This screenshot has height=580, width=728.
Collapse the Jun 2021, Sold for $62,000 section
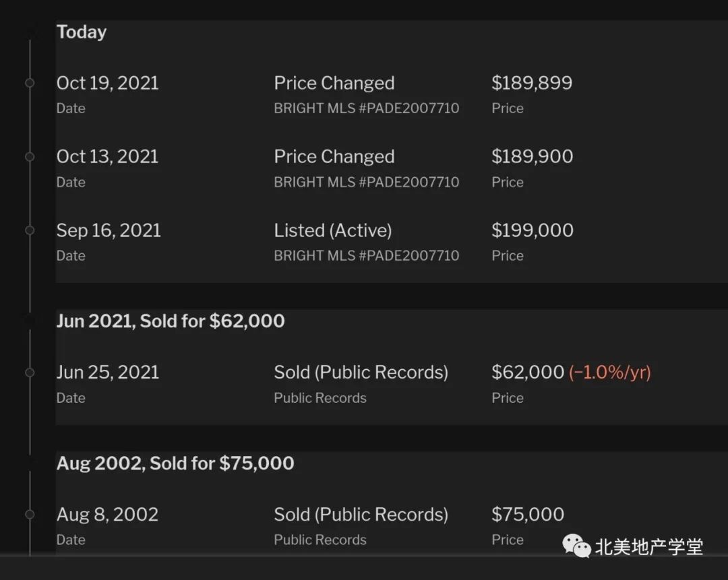[x=171, y=321]
